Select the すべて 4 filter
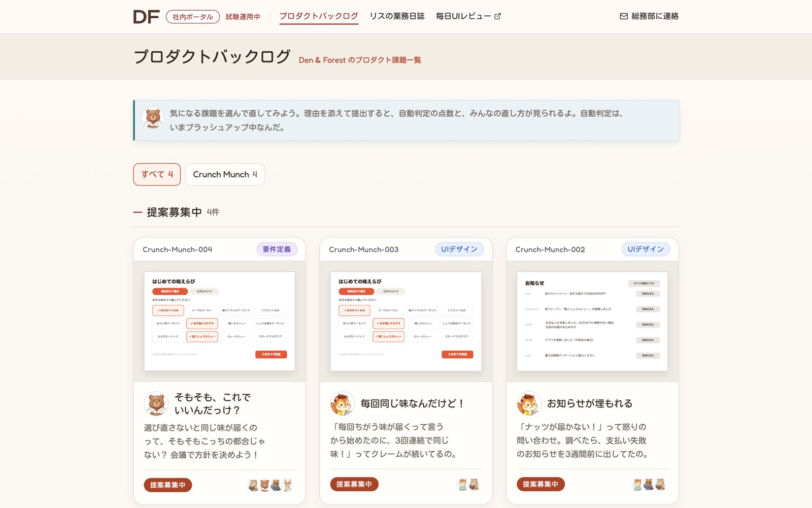 click(x=157, y=174)
